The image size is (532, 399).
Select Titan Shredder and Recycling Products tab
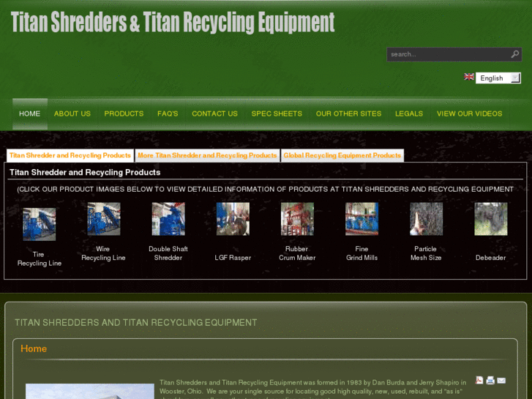coord(70,155)
